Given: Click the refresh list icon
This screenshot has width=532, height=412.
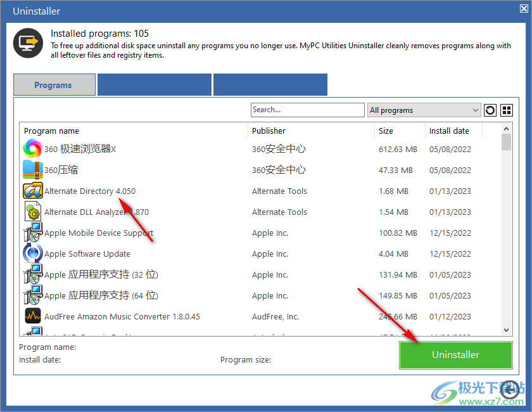Looking at the screenshot, I should pos(490,110).
